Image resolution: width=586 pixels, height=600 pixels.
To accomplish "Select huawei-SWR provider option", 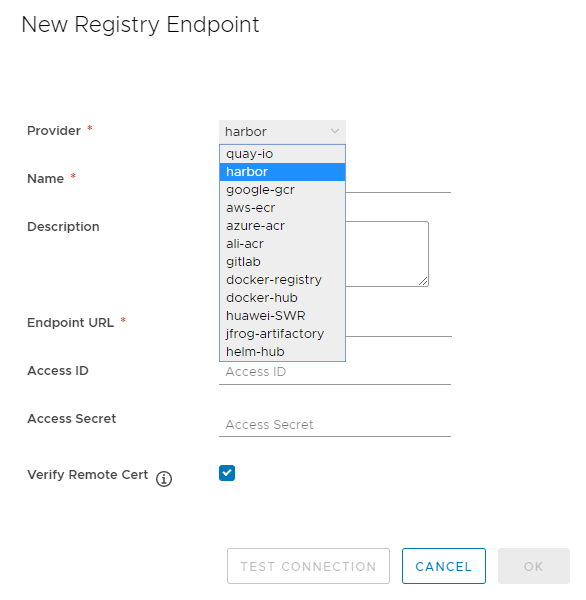I will coord(282,316).
